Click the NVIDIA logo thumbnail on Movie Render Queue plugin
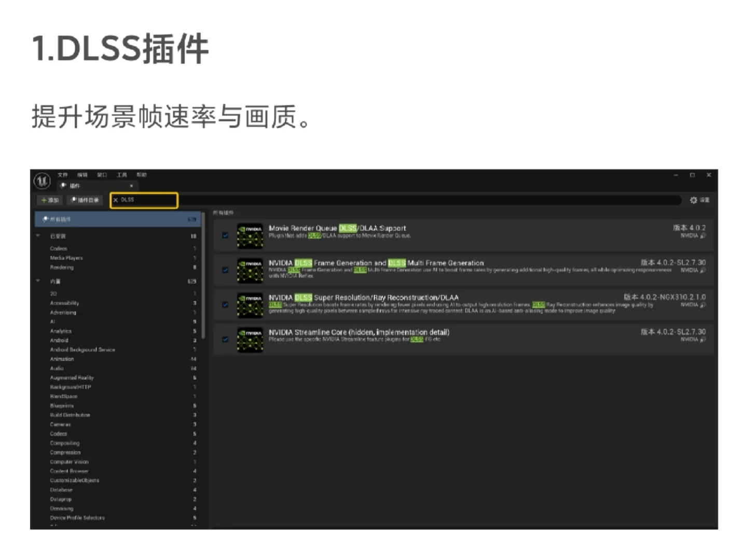Image resolution: width=747 pixels, height=560 pixels. [x=250, y=235]
